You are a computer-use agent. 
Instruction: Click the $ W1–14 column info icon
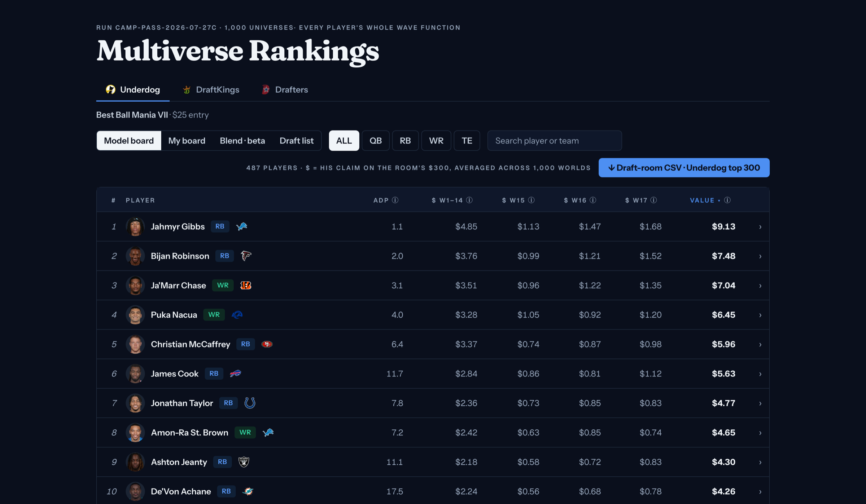tap(469, 200)
